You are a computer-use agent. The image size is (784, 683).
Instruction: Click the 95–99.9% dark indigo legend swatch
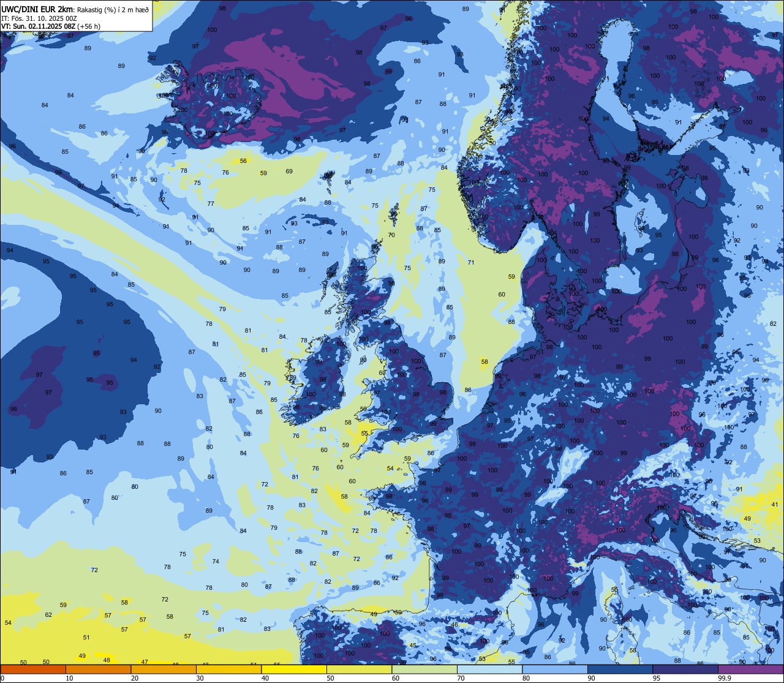(685, 669)
